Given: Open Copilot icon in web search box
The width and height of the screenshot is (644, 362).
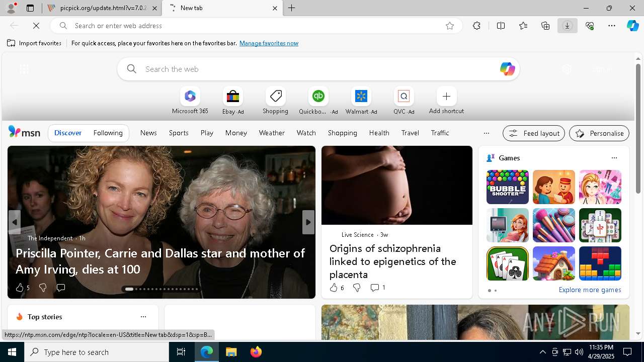Looking at the screenshot, I should (x=507, y=69).
